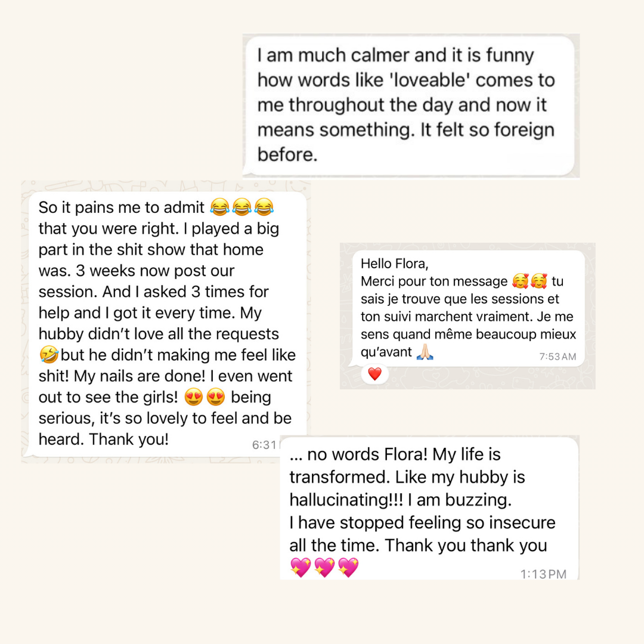Click the first laughing-crying emoji
The width and height of the screenshot is (644, 644).
[219, 208]
